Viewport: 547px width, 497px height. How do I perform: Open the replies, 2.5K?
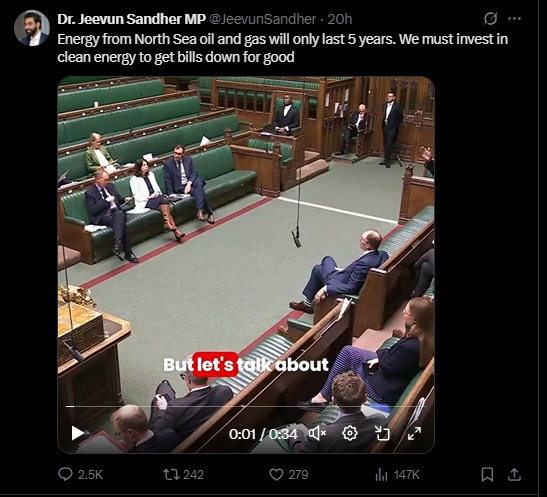pos(80,475)
